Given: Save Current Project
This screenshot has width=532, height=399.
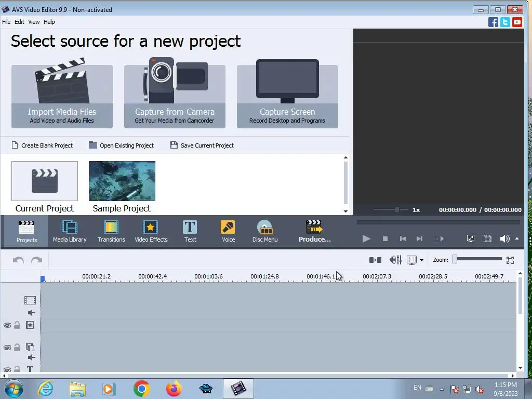Looking at the screenshot, I should 202,145.
